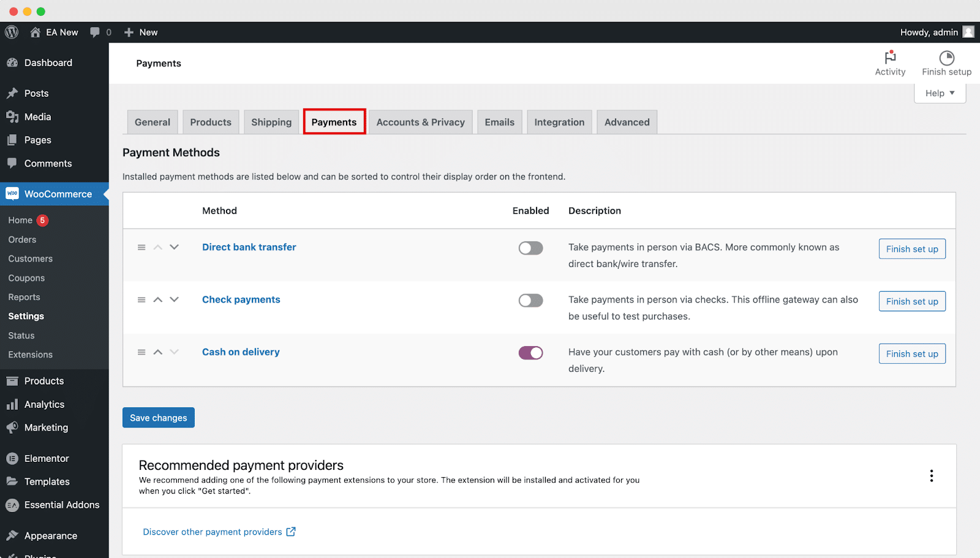Switch to the Products settings tab
This screenshot has height=558, width=980.
tap(211, 122)
